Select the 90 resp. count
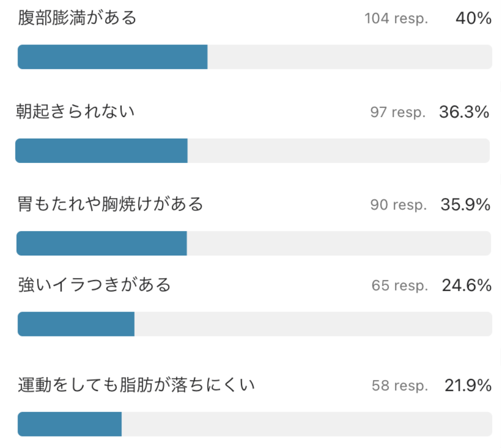The image size is (501, 448). [398, 205]
